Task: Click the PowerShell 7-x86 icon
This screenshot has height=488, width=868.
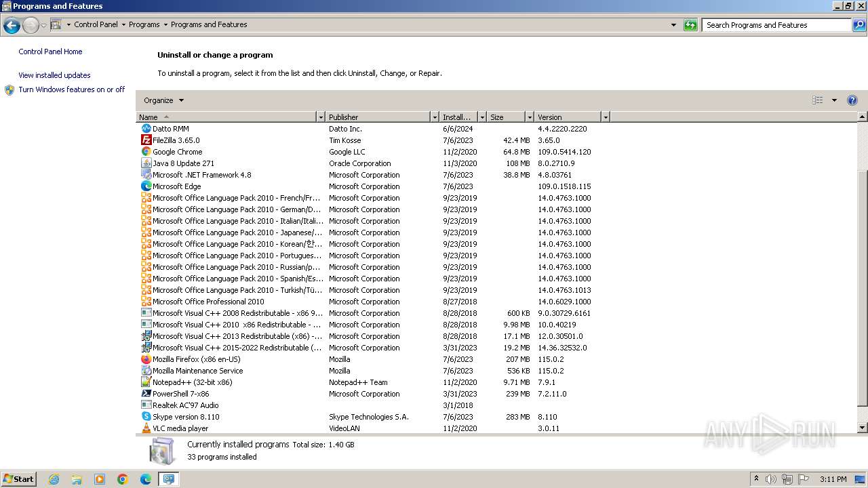Action: pyautogui.click(x=146, y=394)
